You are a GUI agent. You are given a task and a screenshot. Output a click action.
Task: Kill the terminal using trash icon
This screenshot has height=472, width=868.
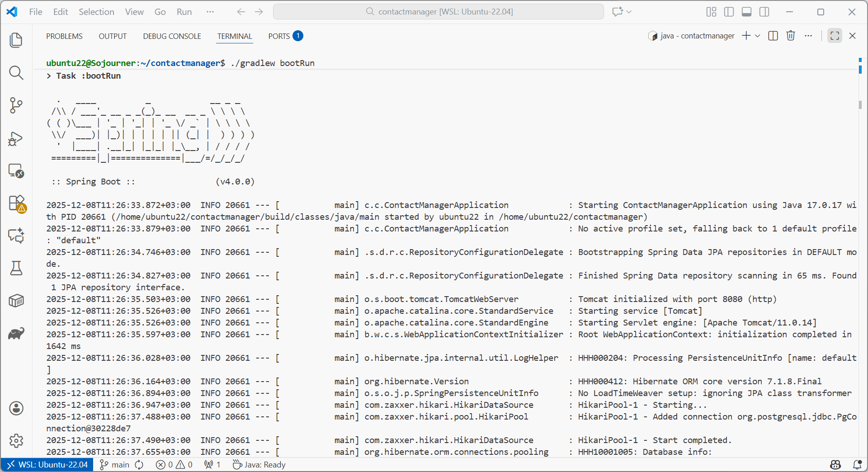[791, 36]
